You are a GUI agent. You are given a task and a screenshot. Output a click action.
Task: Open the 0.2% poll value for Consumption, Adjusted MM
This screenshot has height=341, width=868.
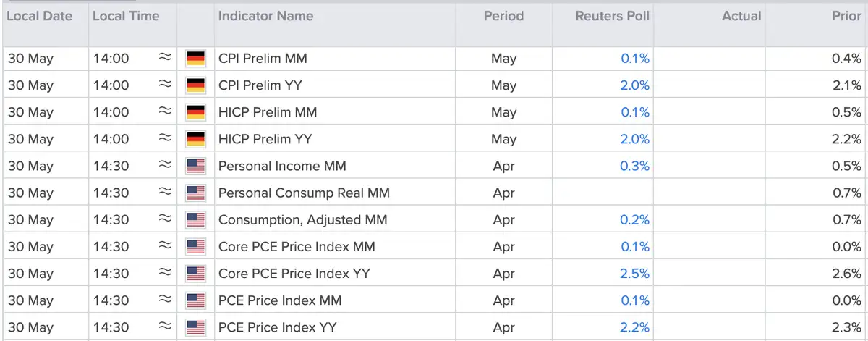tap(635, 219)
